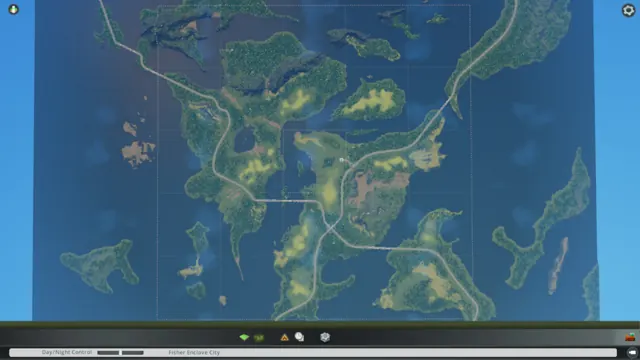Screen dimensions: 640x360
Task: Open the clock icon tool
Action: [x=300, y=337]
